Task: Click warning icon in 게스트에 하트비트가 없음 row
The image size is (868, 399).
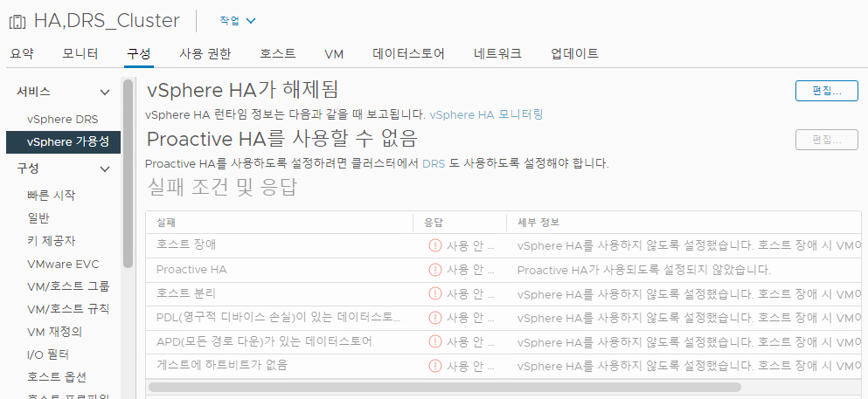Action: (x=435, y=366)
